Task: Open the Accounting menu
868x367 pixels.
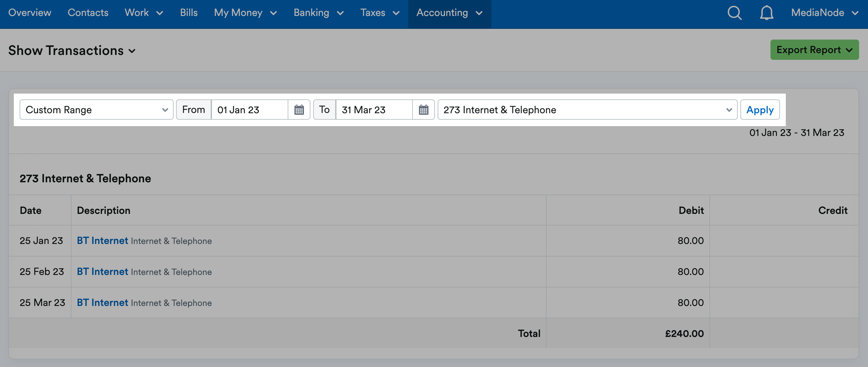Action: click(449, 13)
